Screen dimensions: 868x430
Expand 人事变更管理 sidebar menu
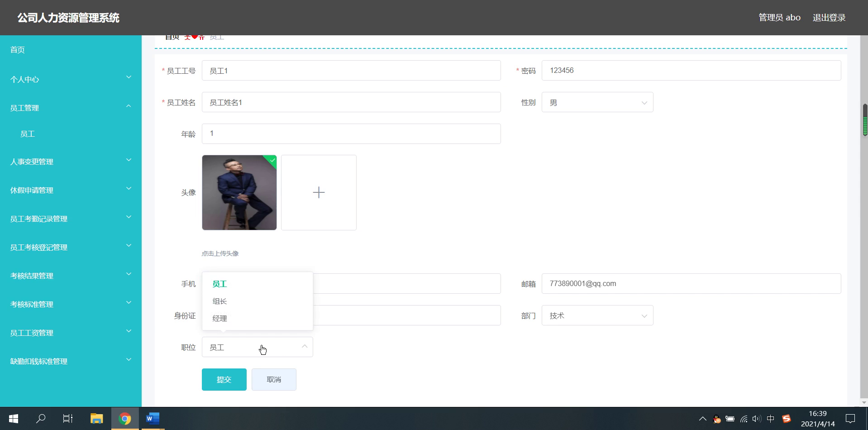pyautogui.click(x=71, y=162)
